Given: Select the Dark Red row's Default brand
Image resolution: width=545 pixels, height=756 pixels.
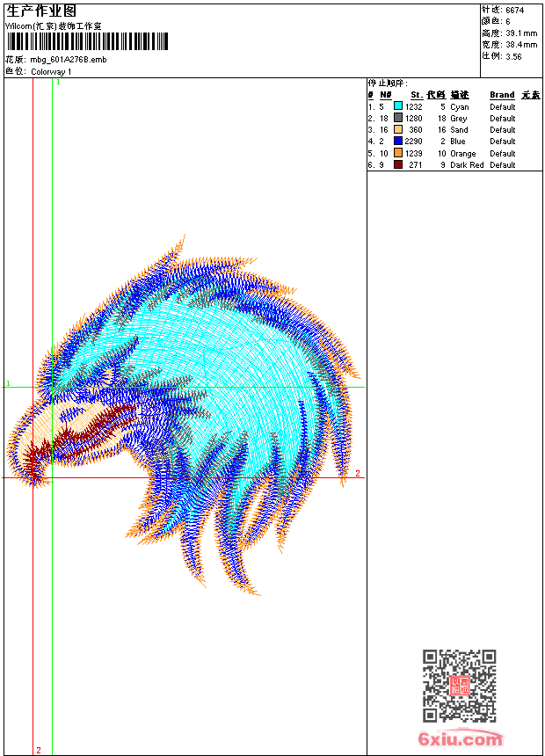Looking at the screenshot, I should pos(502,164).
